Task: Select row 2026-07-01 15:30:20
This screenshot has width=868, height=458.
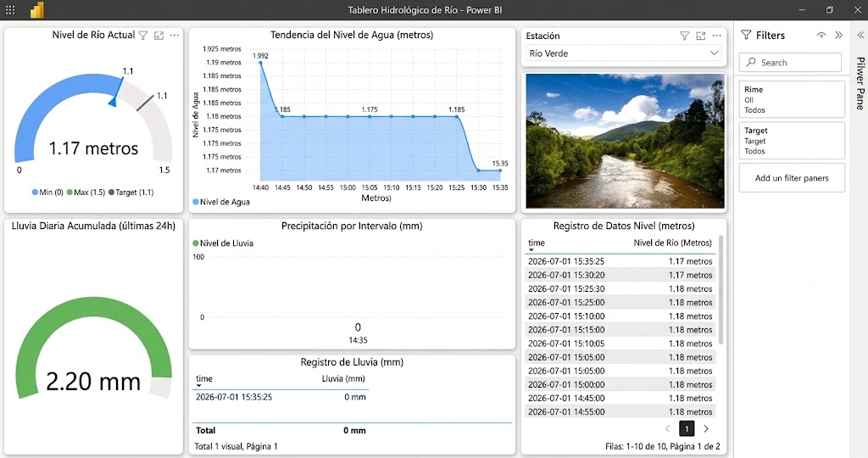Action: [x=620, y=276]
